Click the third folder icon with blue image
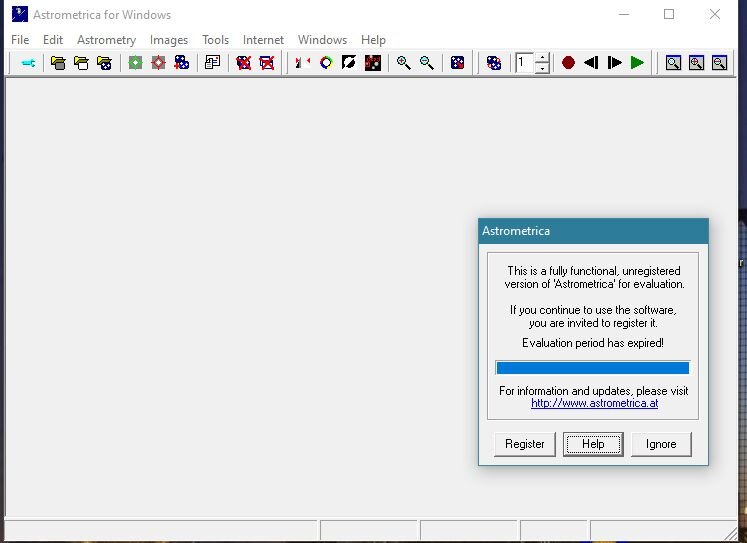The width and height of the screenshot is (747, 543). click(x=104, y=63)
